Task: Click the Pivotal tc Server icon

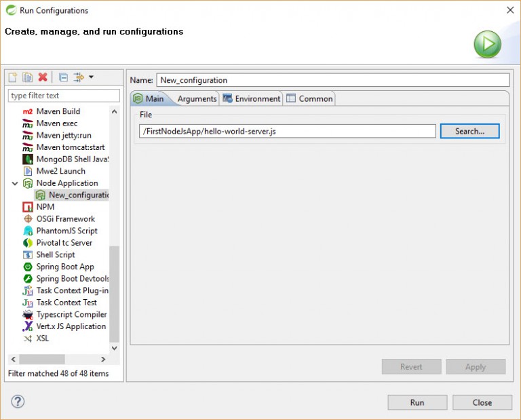Action: pyautogui.click(x=28, y=243)
